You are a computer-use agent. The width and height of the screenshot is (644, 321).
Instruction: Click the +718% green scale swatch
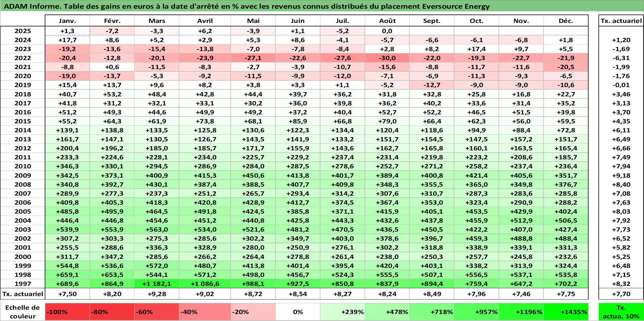432,312
